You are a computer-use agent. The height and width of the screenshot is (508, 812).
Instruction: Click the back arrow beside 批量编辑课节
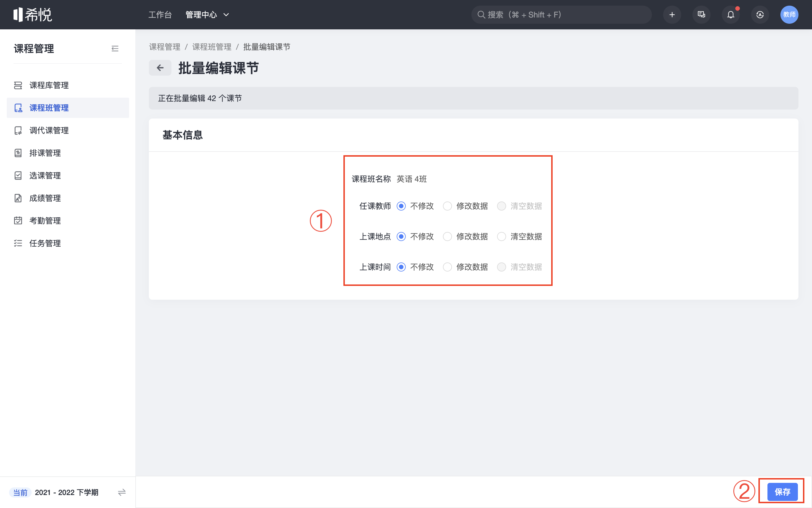pyautogui.click(x=160, y=68)
